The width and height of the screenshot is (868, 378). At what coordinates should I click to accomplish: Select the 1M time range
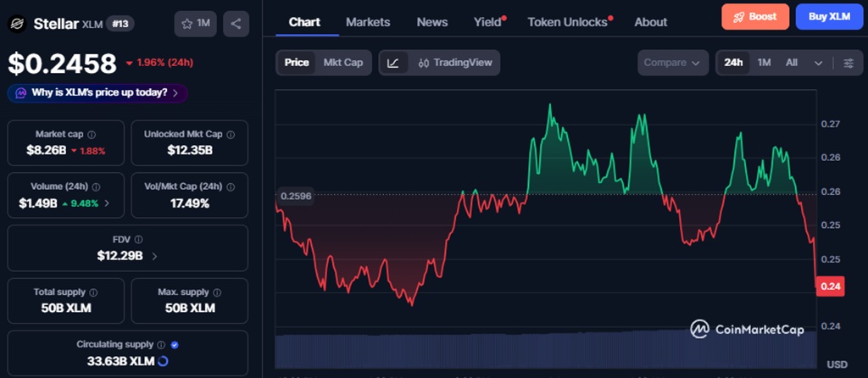764,63
